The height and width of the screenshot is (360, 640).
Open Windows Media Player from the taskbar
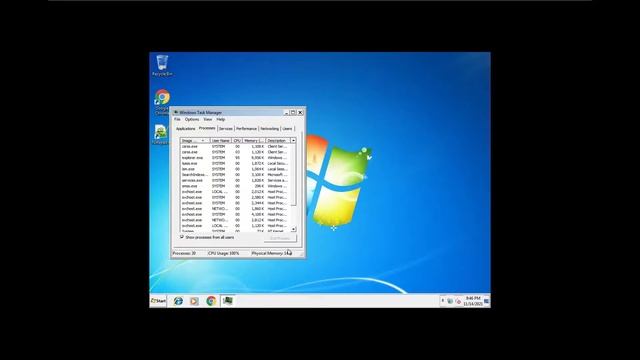(x=194, y=301)
